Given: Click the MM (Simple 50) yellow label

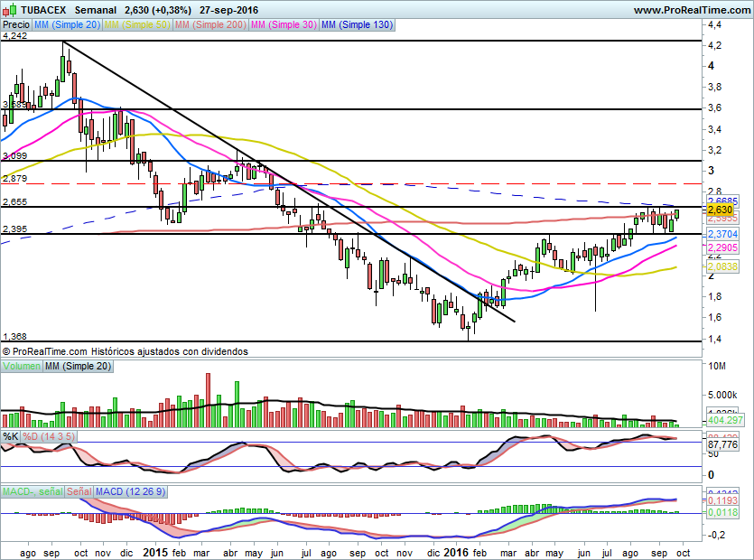Looking at the screenshot, I should (138, 25).
